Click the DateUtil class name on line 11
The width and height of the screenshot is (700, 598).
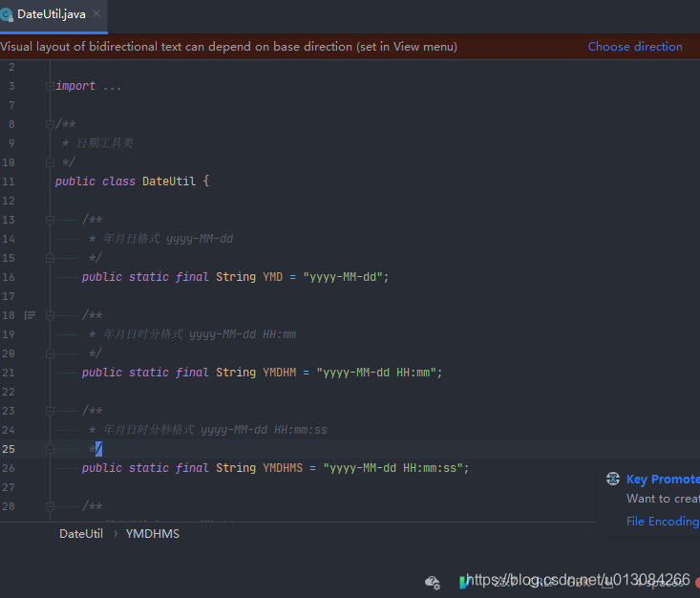click(169, 182)
